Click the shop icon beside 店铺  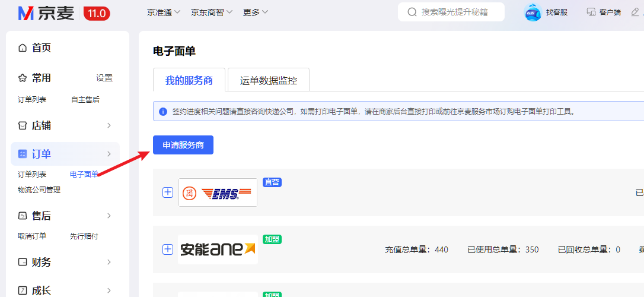click(23, 125)
